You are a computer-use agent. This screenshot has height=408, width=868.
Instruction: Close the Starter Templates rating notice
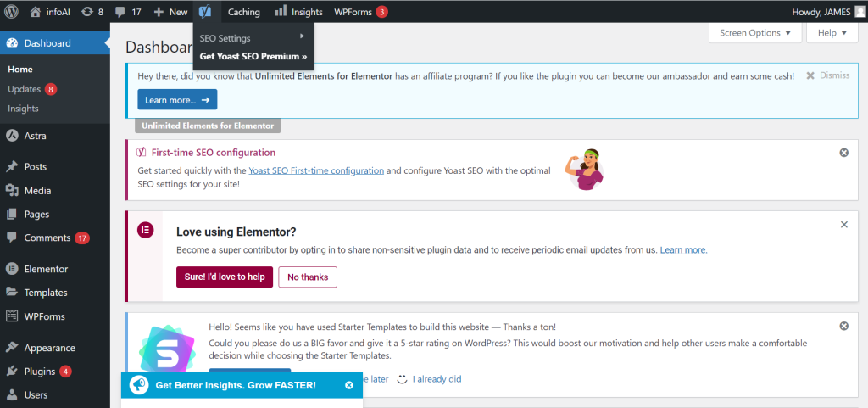(x=843, y=326)
